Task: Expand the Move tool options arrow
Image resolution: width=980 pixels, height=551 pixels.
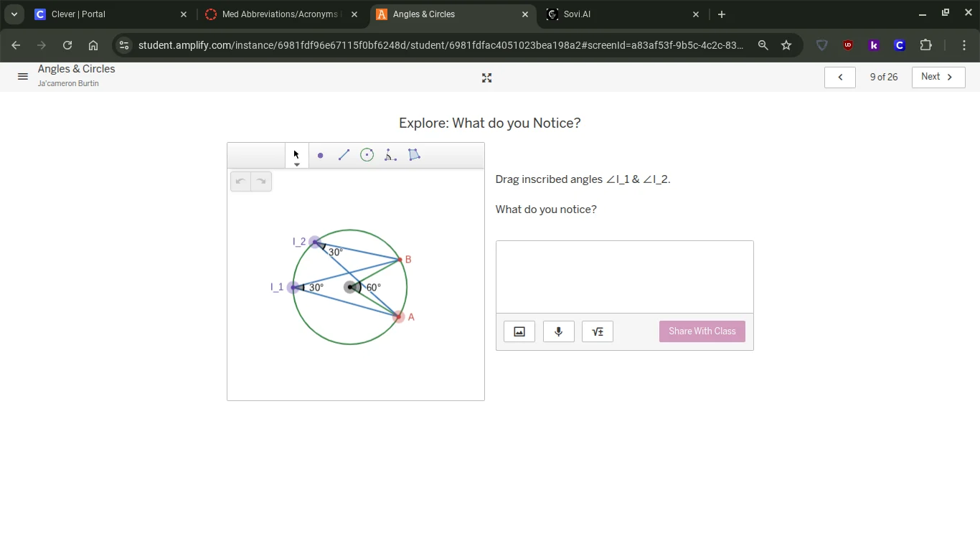Action: pyautogui.click(x=296, y=164)
